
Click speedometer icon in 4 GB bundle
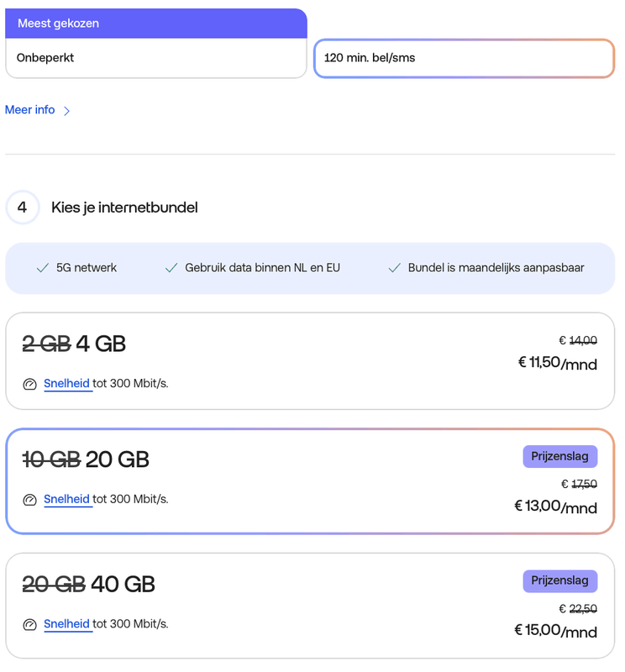click(x=30, y=385)
